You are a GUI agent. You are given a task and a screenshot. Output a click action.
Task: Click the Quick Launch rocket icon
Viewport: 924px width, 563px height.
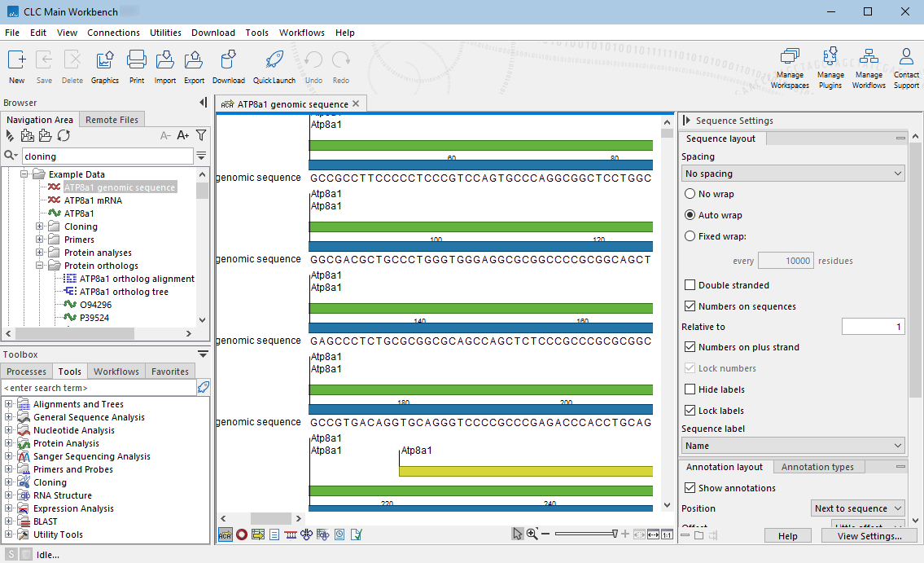coord(274,61)
